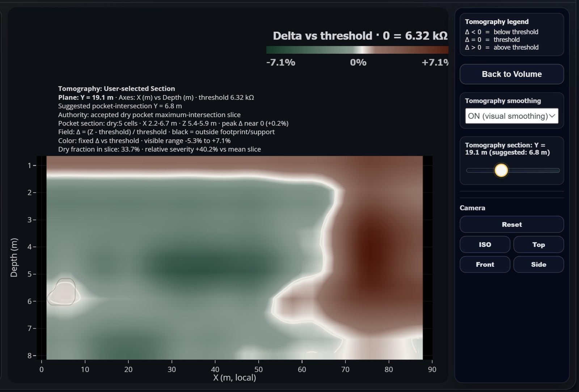Image resolution: width=579 pixels, height=392 pixels.
Task: Click the '0%' color bar label
Action: click(358, 62)
